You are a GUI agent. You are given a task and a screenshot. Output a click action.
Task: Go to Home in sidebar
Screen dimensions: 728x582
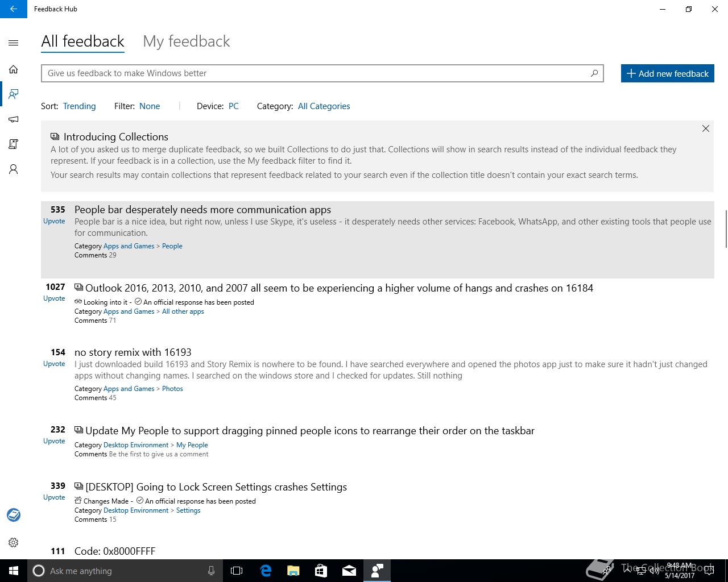(x=14, y=69)
